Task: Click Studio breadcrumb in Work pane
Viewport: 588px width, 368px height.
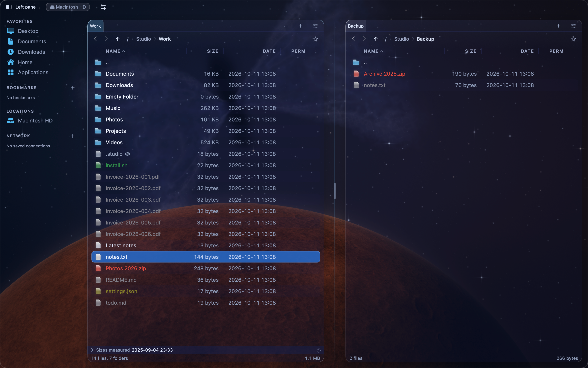Action: point(143,39)
